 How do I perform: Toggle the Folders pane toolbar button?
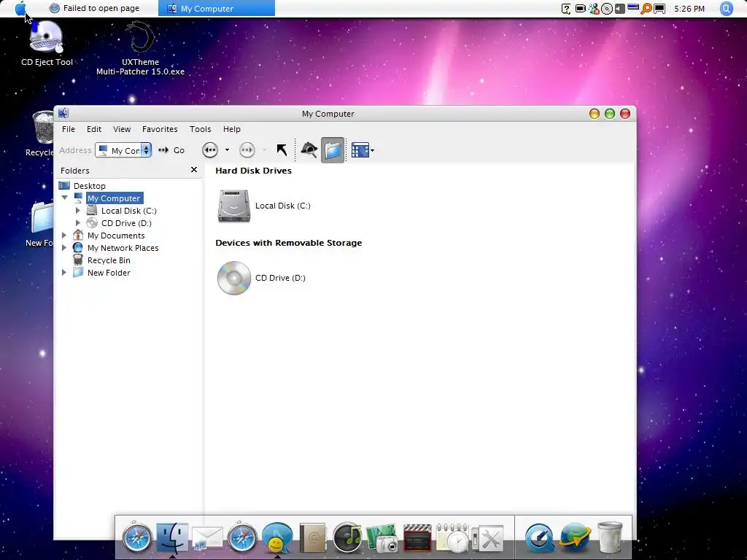click(333, 150)
